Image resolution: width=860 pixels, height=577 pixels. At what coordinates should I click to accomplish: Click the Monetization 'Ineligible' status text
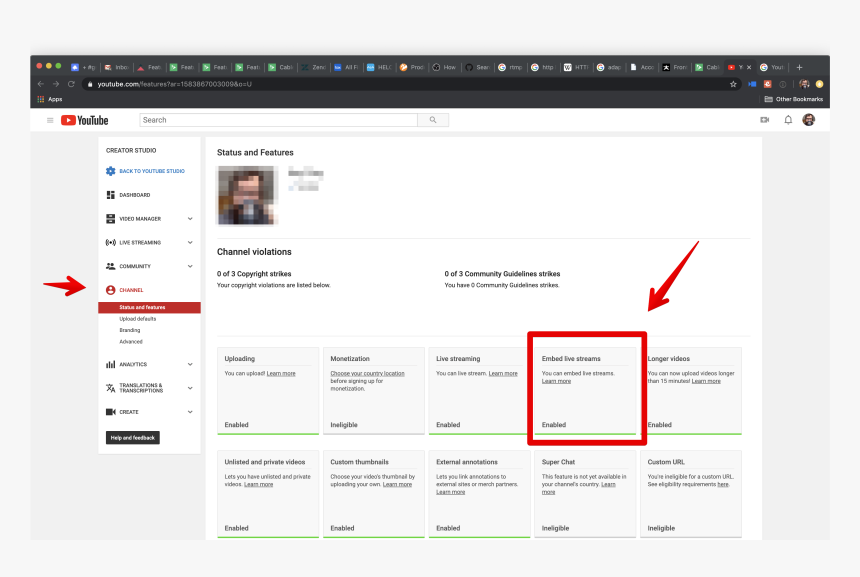344,425
